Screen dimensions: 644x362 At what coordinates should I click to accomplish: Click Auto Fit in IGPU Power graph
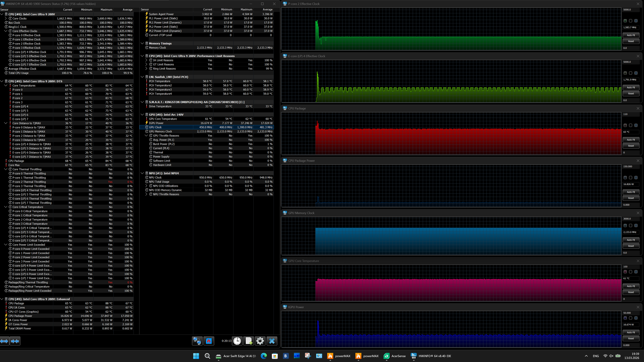(x=631, y=333)
